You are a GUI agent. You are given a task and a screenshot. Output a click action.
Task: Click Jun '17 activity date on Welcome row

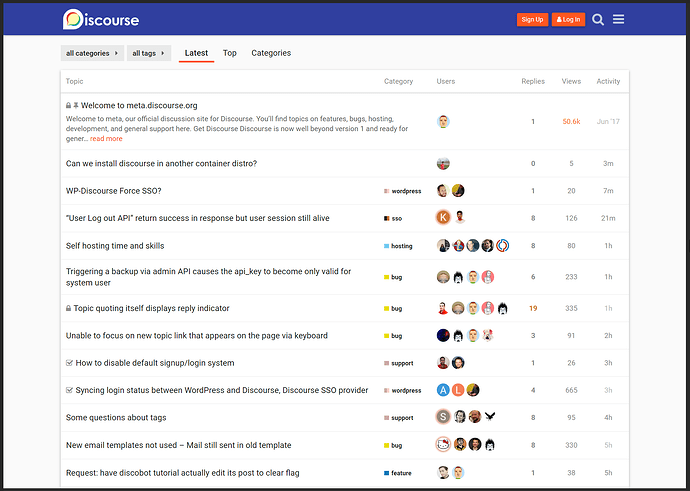coord(608,121)
